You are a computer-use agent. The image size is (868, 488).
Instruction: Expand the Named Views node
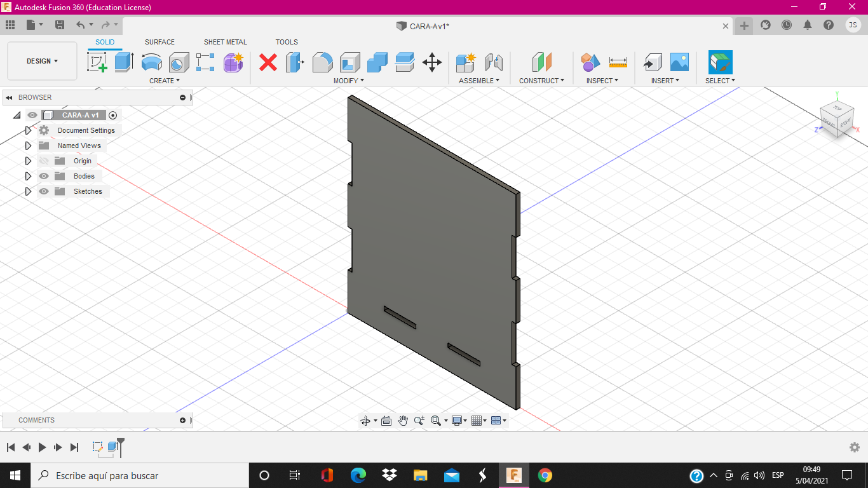pyautogui.click(x=28, y=146)
